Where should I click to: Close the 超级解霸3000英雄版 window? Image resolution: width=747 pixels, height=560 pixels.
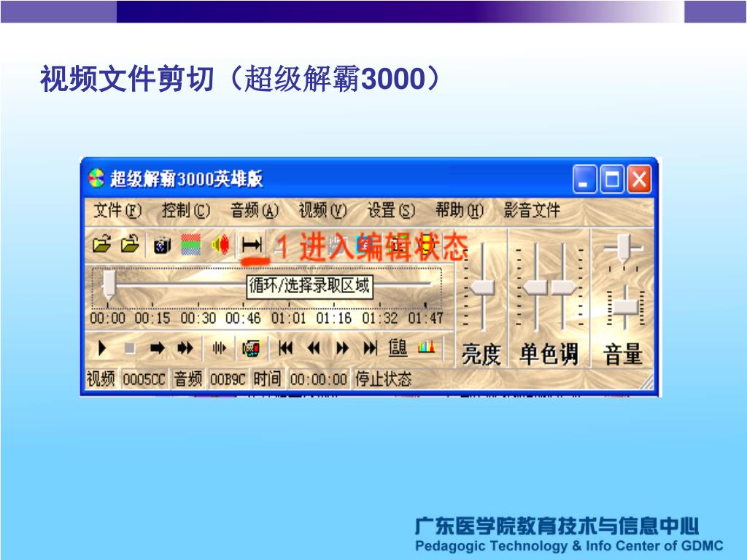click(639, 179)
